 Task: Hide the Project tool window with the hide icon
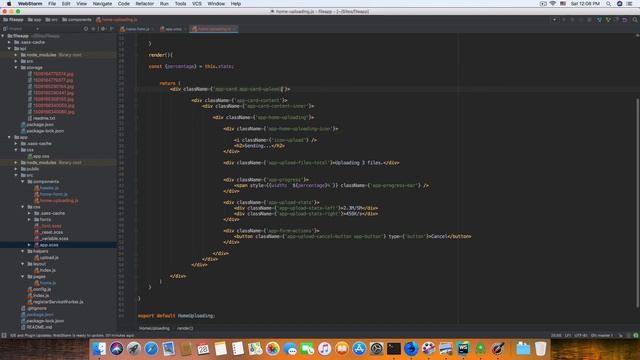pos(111,29)
